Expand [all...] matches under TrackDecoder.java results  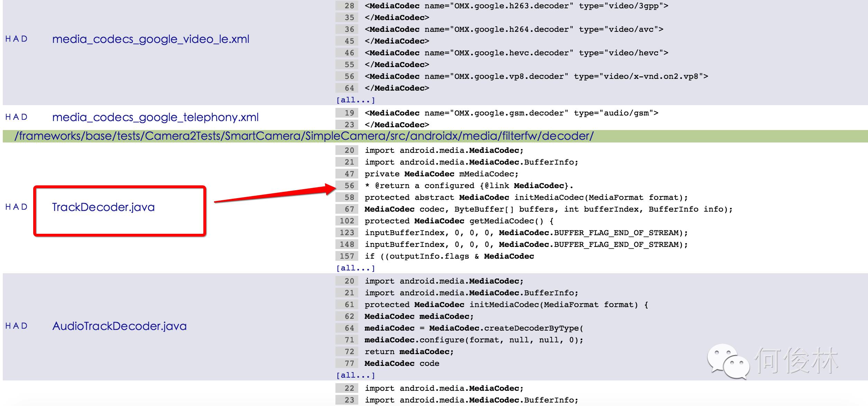pyautogui.click(x=355, y=268)
